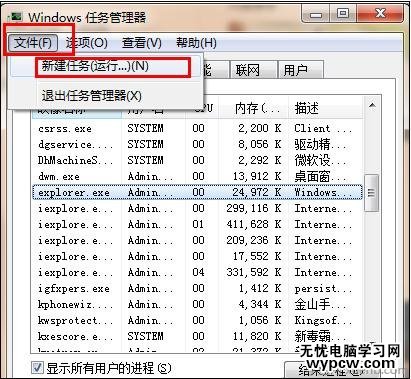Click the scroll up arrow of process list

[372, 106]
